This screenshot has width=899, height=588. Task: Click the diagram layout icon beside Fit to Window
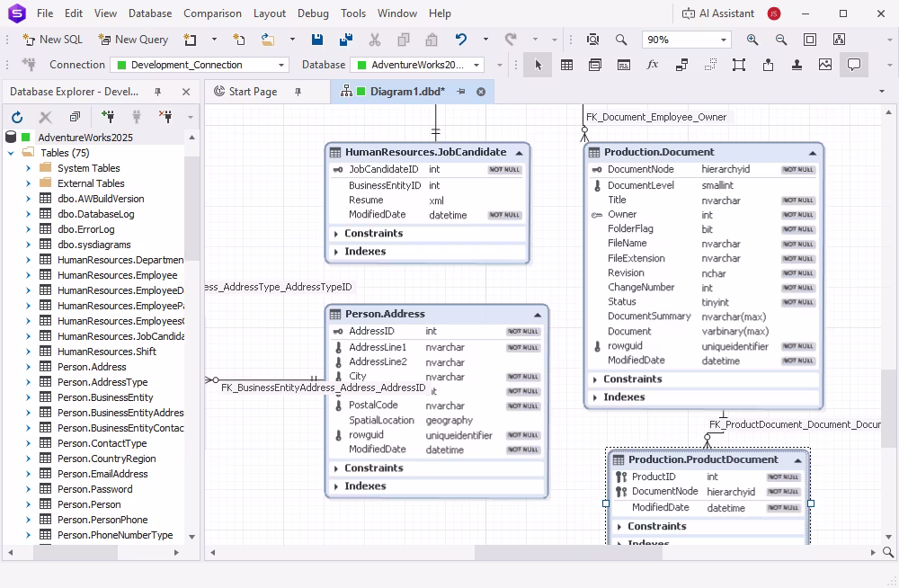[839, 40]
